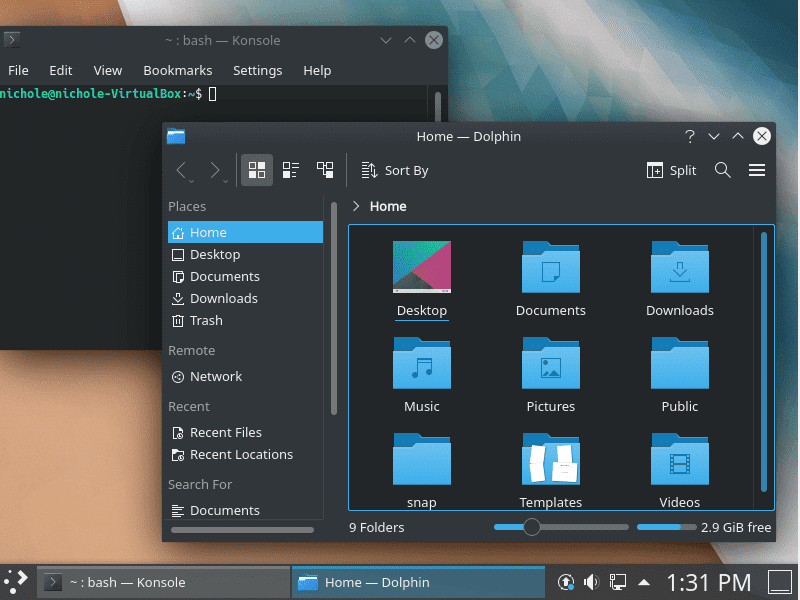Switch to Icons view mode in Dolphin
Viewport: 800px width, 600px height.
point(257,170)
